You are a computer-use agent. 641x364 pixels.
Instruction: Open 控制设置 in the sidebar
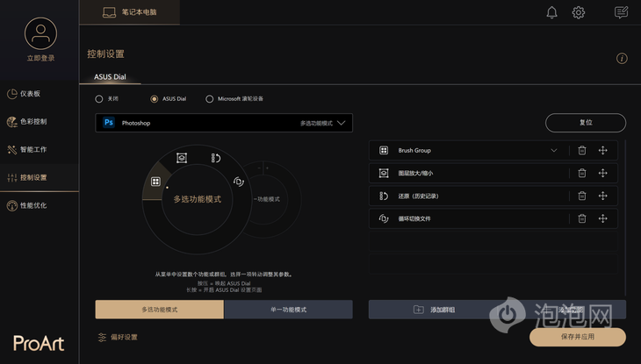pos(40,177)
